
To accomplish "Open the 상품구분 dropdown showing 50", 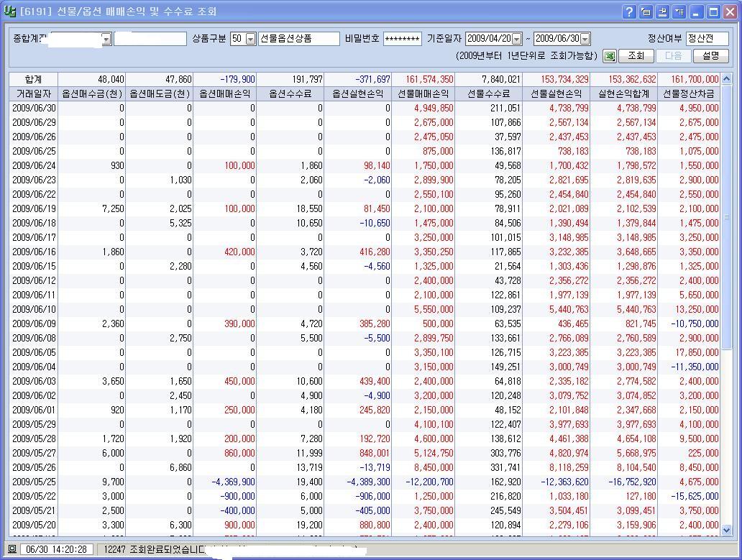I will click(251, 39).
